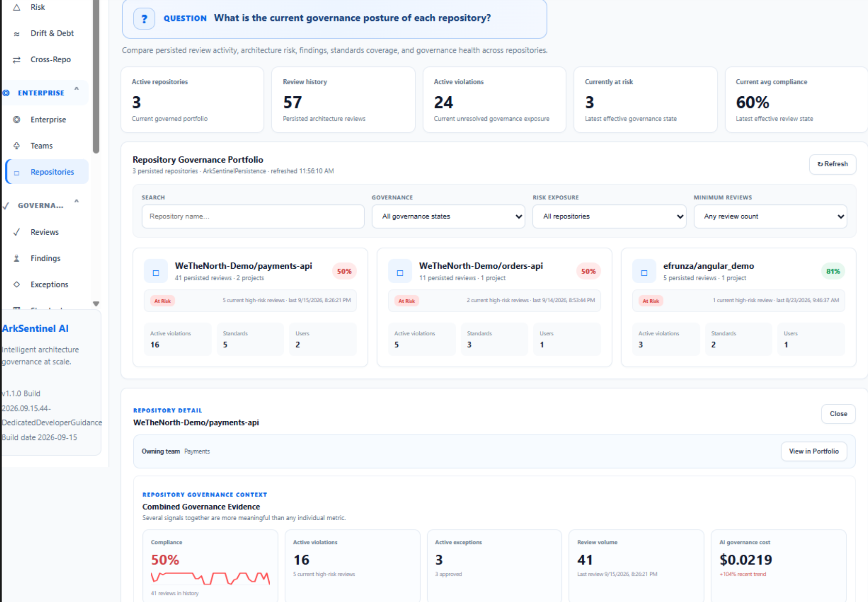Click View in Portfolio button
Viewport: 868px width, 602px height.
pyautogui.click(x=813, y=451)
